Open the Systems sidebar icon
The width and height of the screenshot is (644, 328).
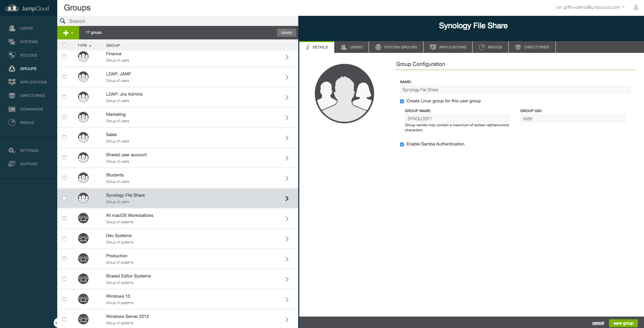point(12,42)
